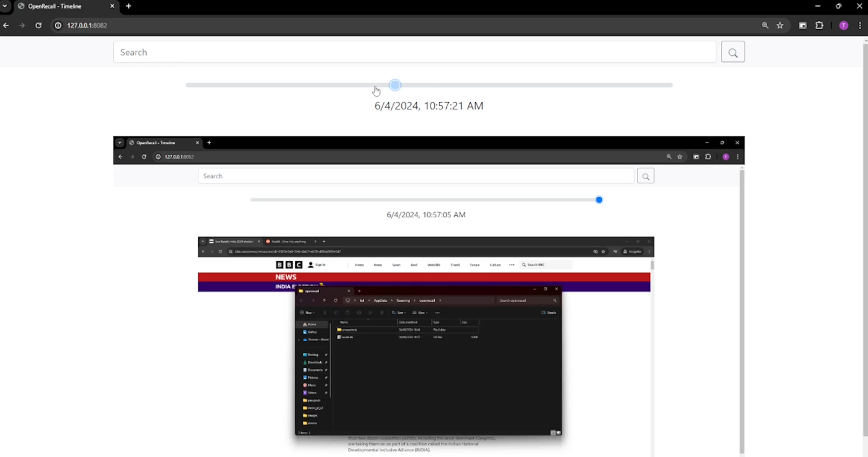This screenshot has width=868, height=457.
Task: Click the picture-in-picture extension icon in the toolbar
Action: pos(803,25)
